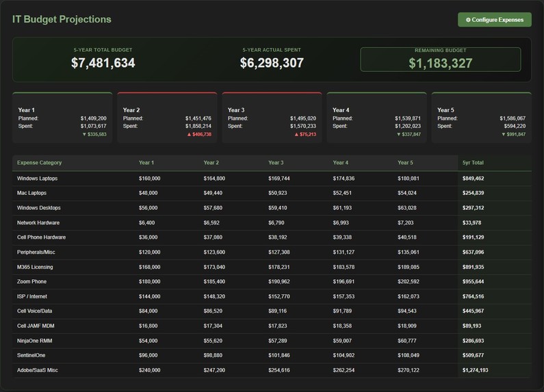Select the Windows Laptops row label
The width and height of the screenshot is (544, 392).
[x=37, y=179]
